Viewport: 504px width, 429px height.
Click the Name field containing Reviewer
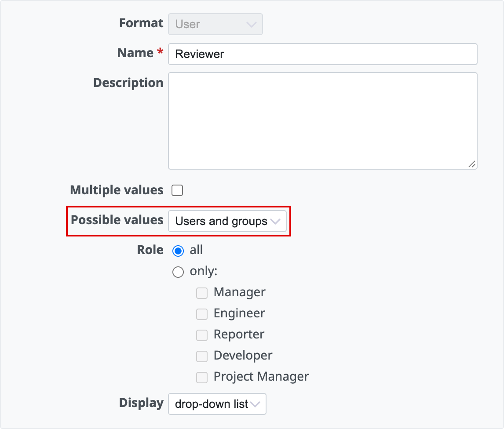(323, 54)
